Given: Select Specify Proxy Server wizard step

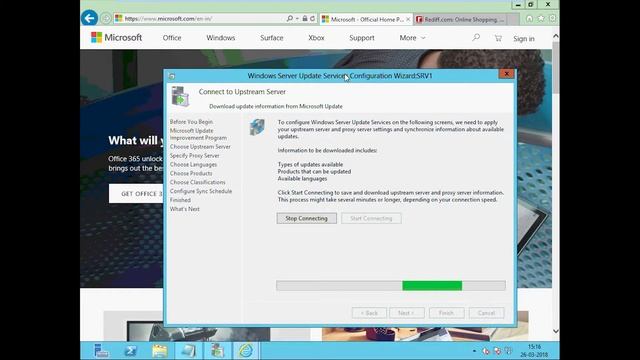Looking at the screenshot, I should point(195,156).
